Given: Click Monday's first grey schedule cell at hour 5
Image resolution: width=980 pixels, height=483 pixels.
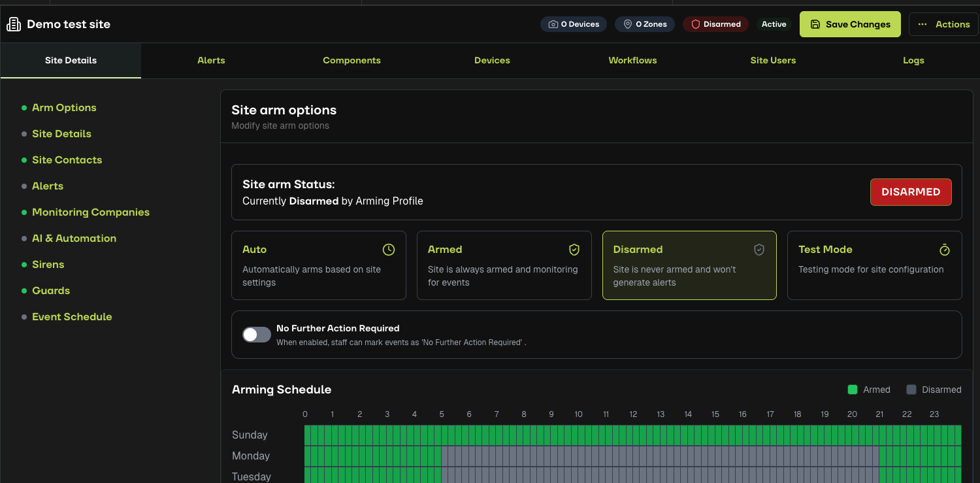Looking at the screenshot, I should (x=446, y=456).
